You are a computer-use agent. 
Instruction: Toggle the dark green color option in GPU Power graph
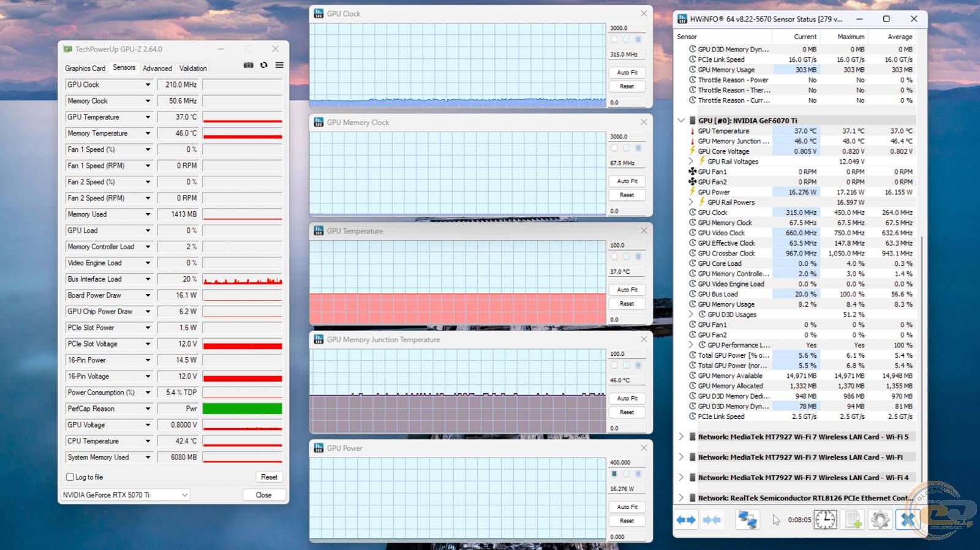(x=614, y=474)
